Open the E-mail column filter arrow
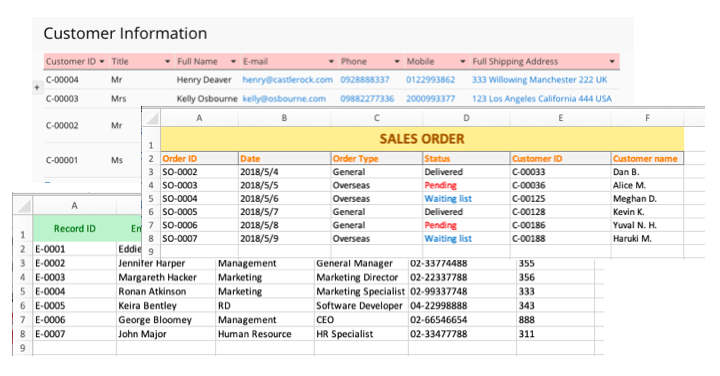 [331, 62]
